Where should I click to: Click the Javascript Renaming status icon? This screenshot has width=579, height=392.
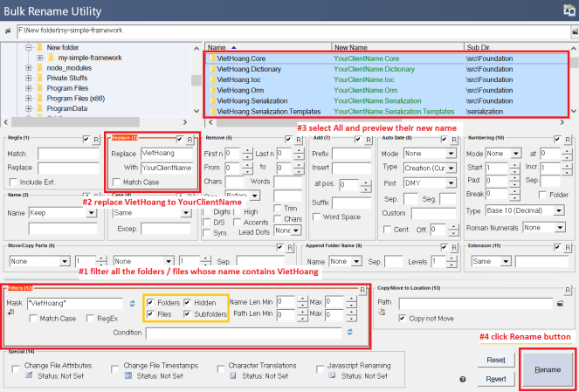[330, 375]
